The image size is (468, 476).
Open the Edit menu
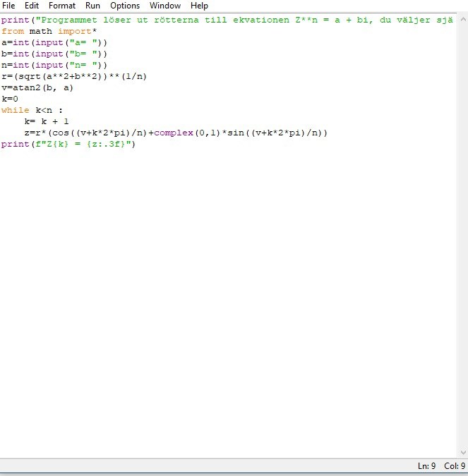[x=31, y=6]
